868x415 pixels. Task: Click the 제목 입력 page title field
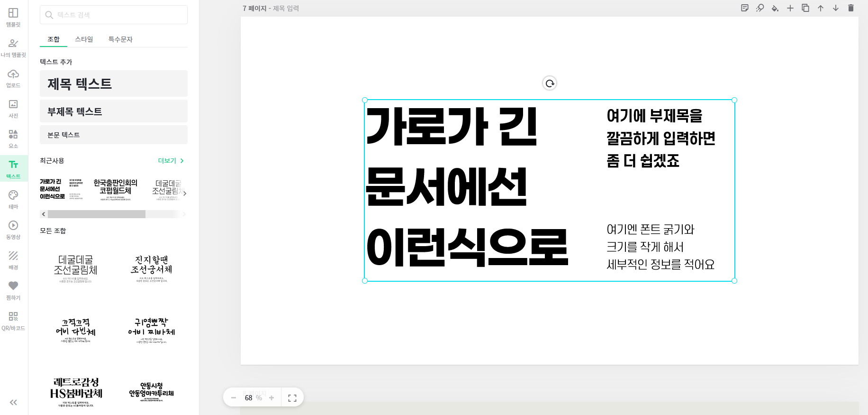point(286,9)
